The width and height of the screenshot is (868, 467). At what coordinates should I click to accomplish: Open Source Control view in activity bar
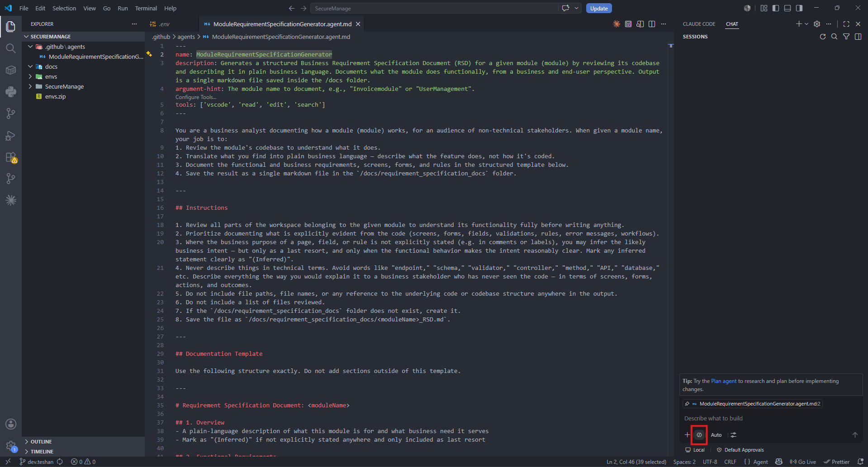pos(11,113)
